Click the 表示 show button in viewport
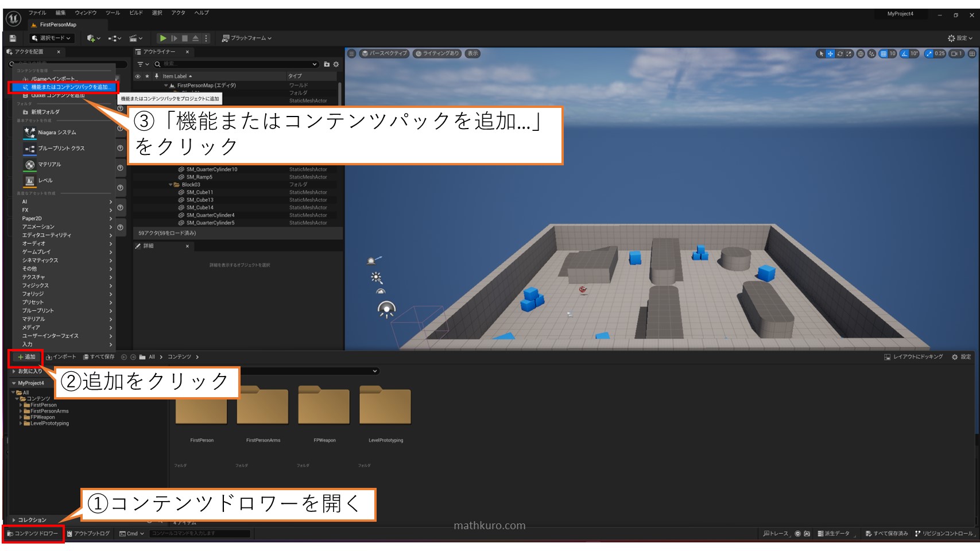This screenshot has width=980, height=551. (x=472, y=53)
